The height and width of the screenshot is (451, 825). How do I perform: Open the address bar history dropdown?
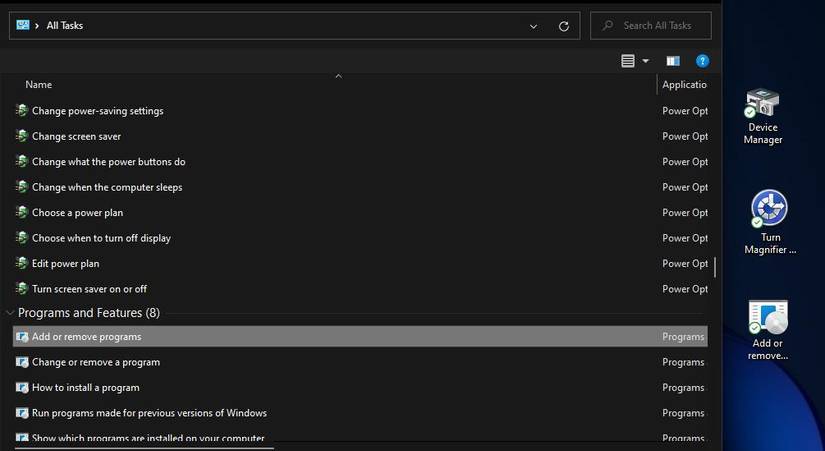click(533, 26)
